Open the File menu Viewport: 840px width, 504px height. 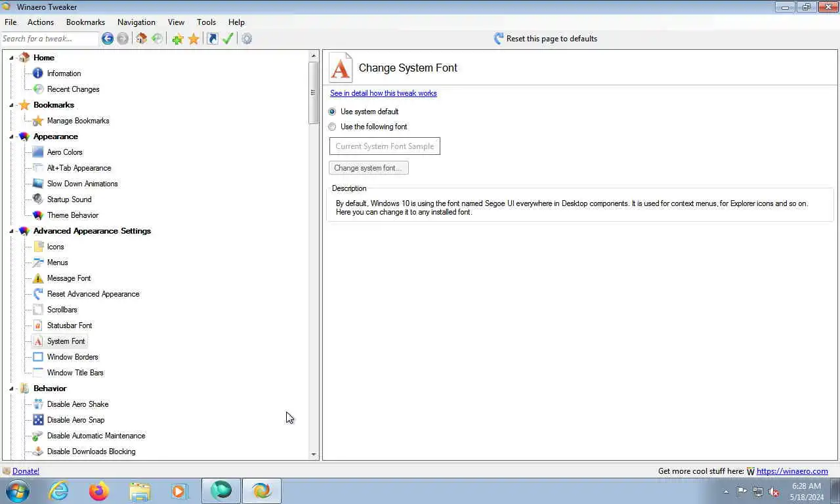pos(10,22)
